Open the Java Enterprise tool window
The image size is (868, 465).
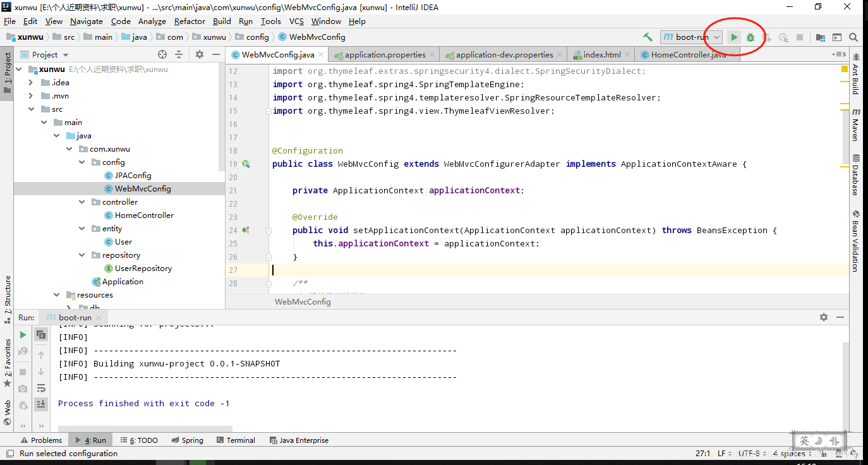click(299, 440)
